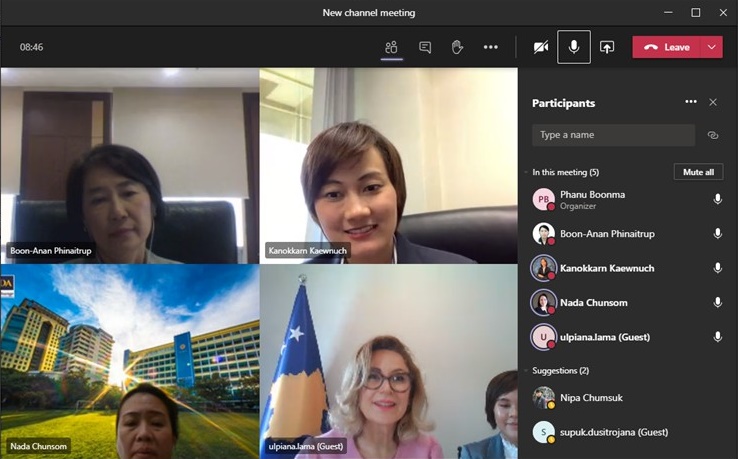Image resolution: width=738 pixels, height=459 pixels.
Task: Click Kanokkarn Kaewnuch video tile
Action: pyautogui.click(x=389, y=166)
